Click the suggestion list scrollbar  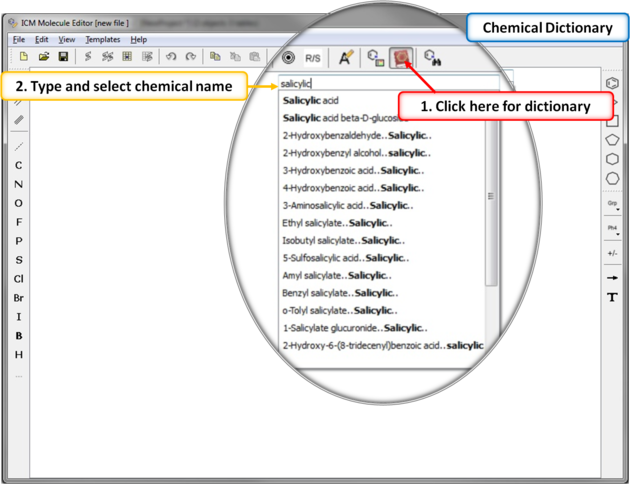point(490,197)
